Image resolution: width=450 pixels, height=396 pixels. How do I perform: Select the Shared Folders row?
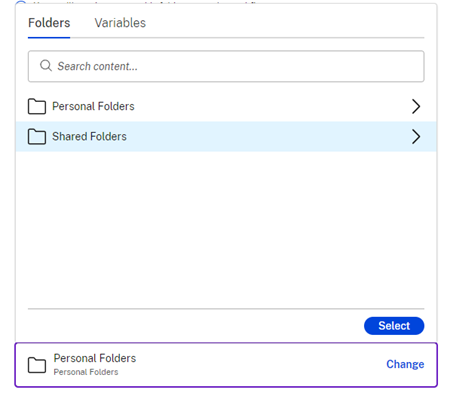tap(226, 137)
